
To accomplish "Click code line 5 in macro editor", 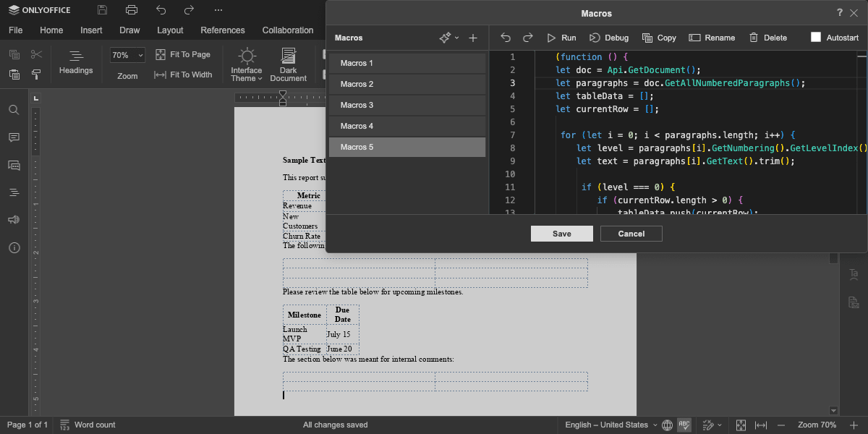I will 608,109.
